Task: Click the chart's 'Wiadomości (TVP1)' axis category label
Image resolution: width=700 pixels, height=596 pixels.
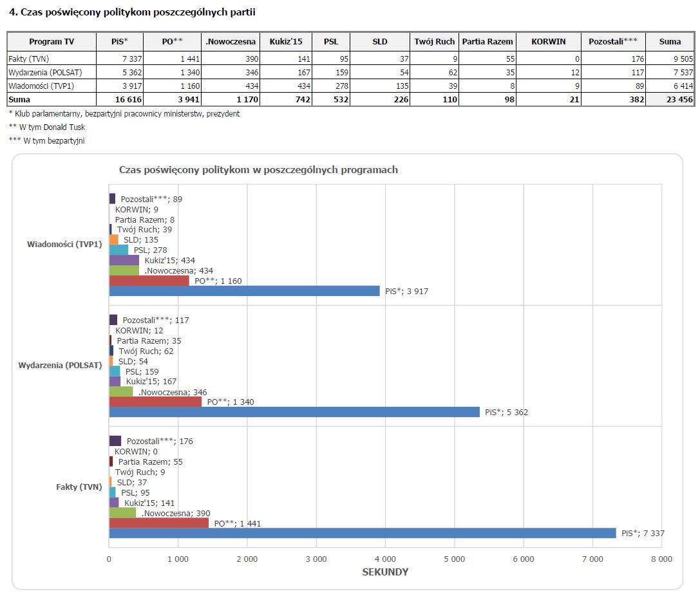Action: click(64, 244)
